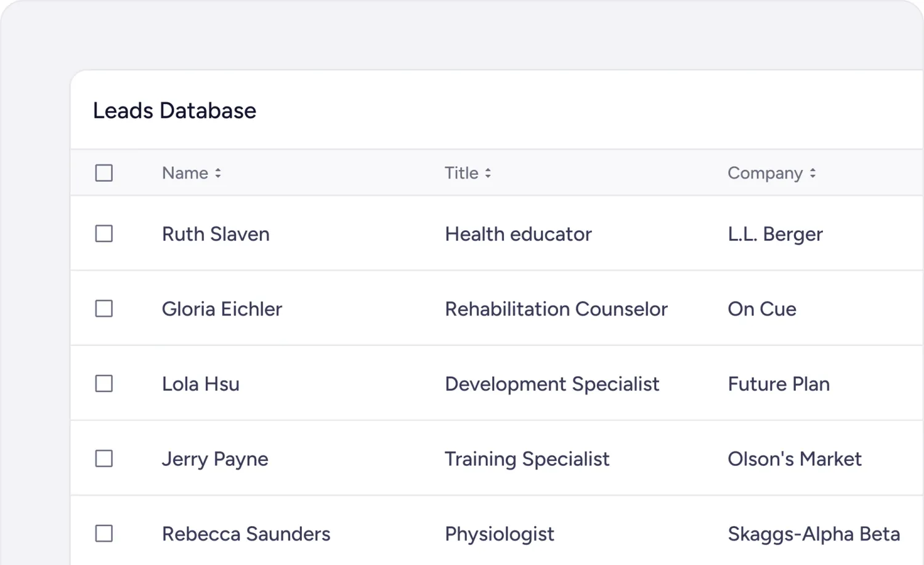This screenshot has width=924, height=565.
Task: Click the Leads Database heading
Action: pyautogui.click(x=174, y=111)
